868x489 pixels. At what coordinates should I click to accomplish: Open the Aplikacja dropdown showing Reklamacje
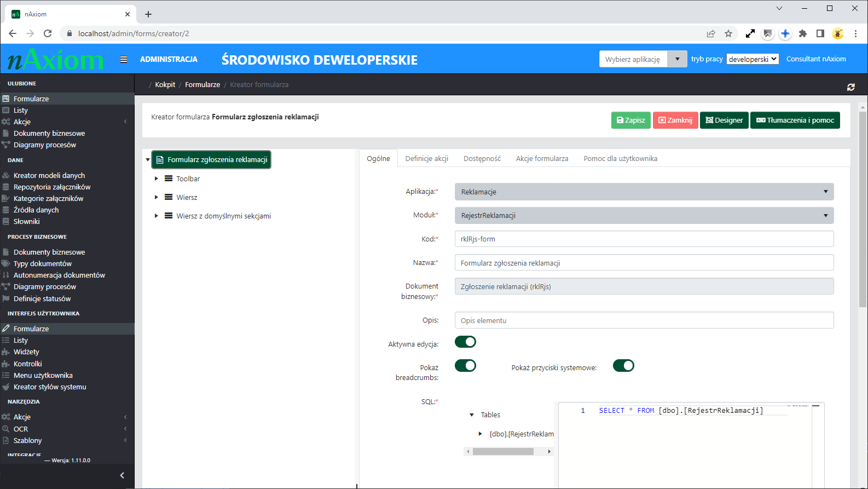point(644,192)
